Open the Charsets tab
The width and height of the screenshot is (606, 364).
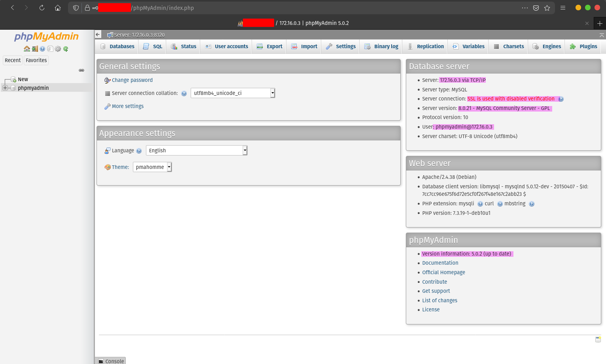click(x=509, y=46)
